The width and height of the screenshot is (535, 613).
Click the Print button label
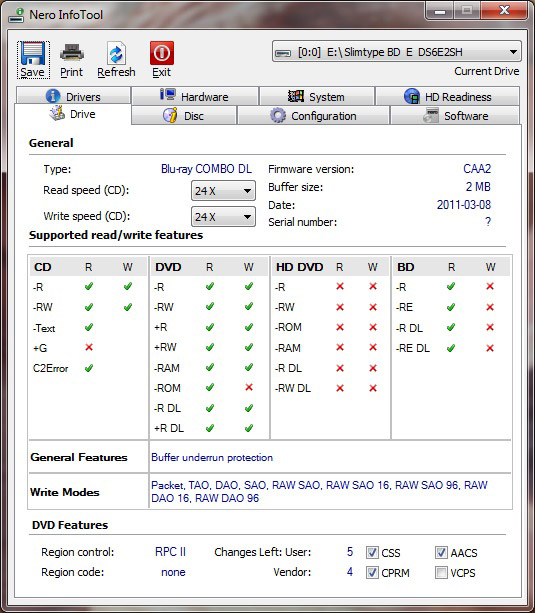click(72, 72)
